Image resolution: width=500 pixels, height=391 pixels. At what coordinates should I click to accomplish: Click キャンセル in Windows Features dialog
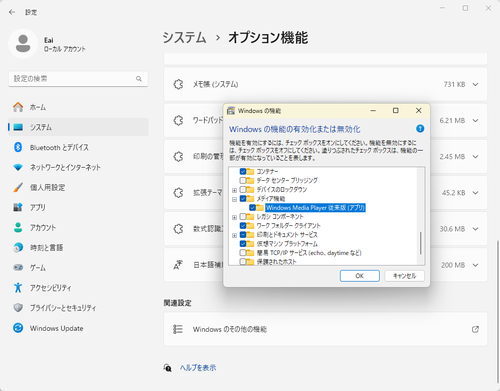(404, 276)
